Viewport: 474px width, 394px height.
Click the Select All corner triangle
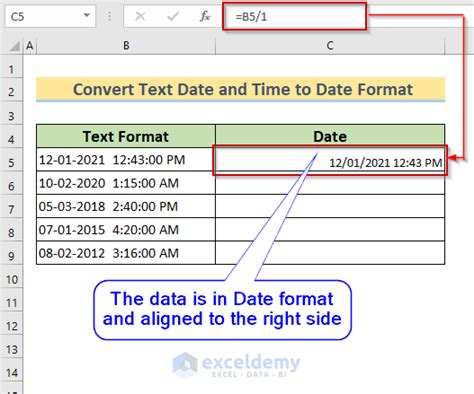coord(15,46)
